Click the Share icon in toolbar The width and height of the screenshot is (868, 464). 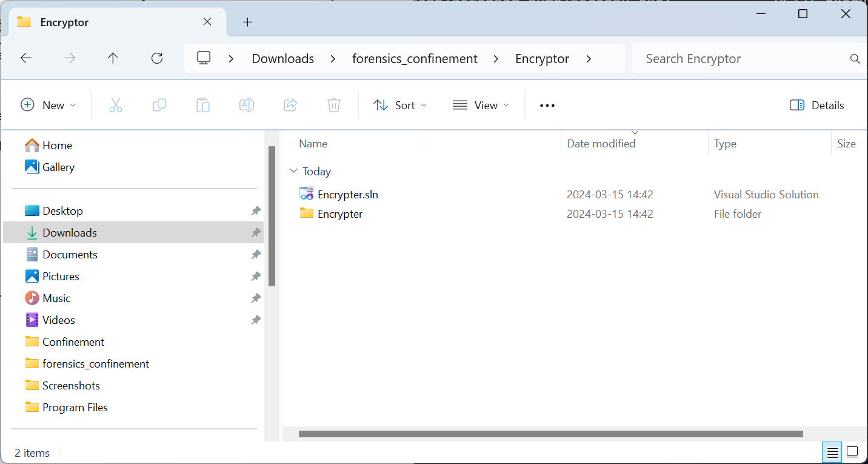click(x=290, y=105)
